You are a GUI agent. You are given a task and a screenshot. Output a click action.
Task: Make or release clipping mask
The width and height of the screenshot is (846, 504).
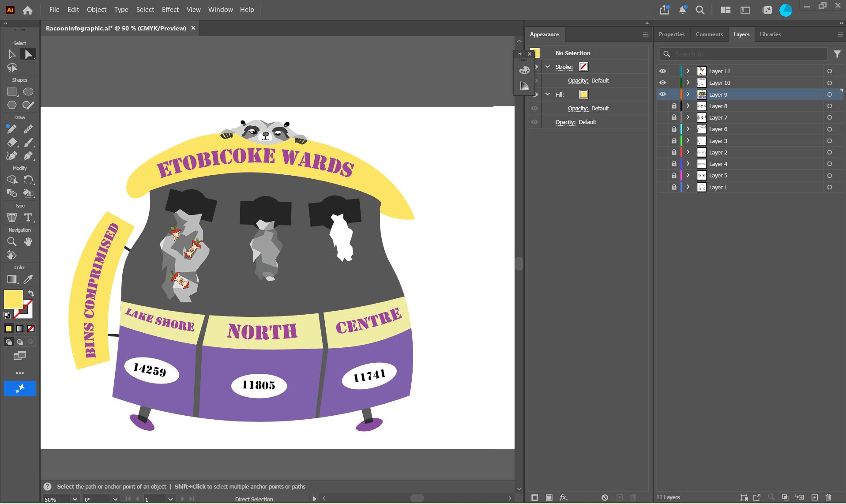tap(785, 497)
